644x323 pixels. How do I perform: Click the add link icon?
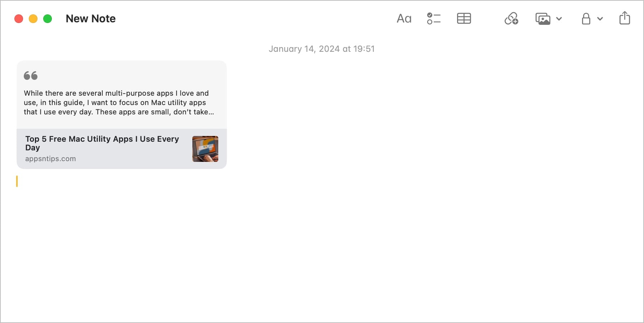pos(511,19)
